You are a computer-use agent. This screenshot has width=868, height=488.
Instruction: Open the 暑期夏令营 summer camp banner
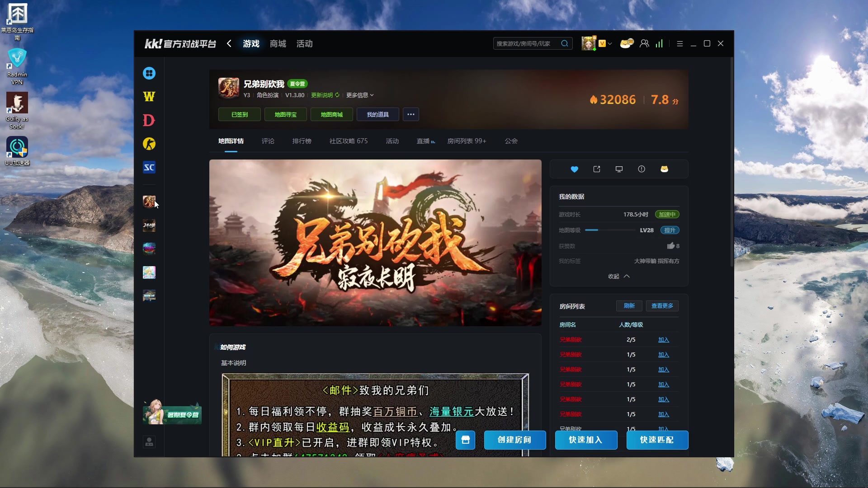click(x=172, y=413)
